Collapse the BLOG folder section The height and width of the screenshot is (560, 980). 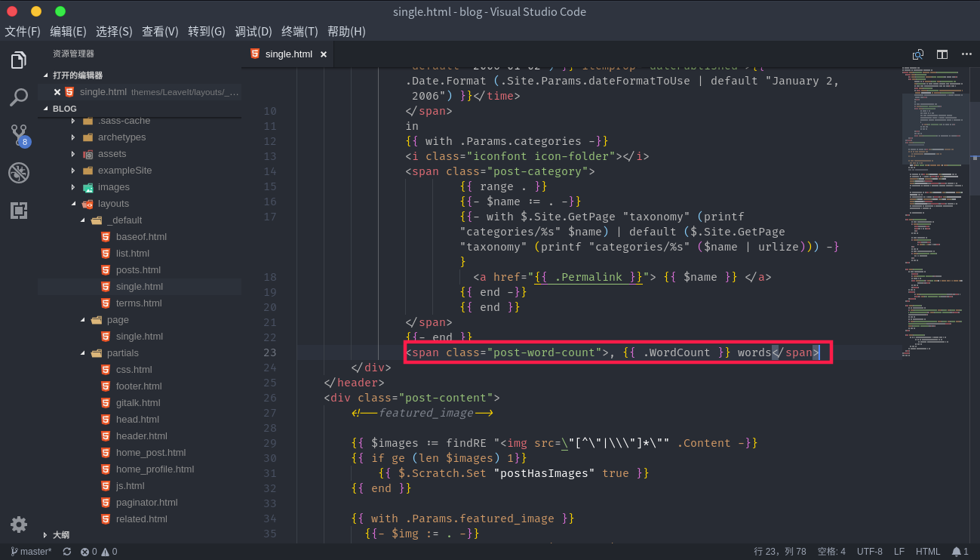[140, 109]
